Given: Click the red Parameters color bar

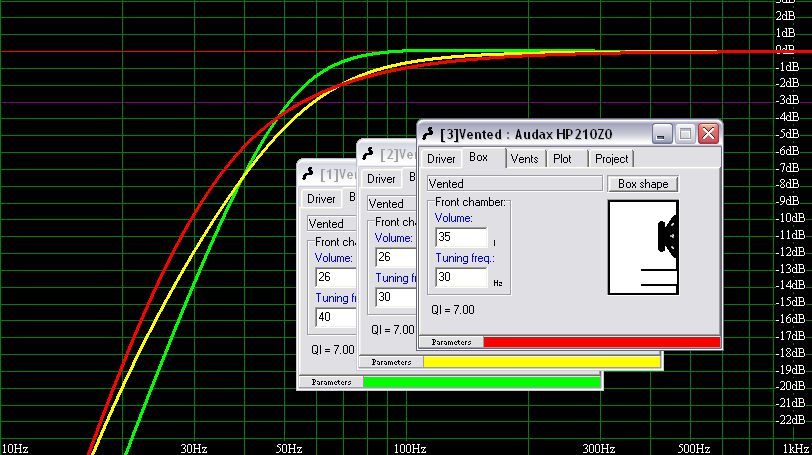Looking at the screenshot, I should (602, 342).
